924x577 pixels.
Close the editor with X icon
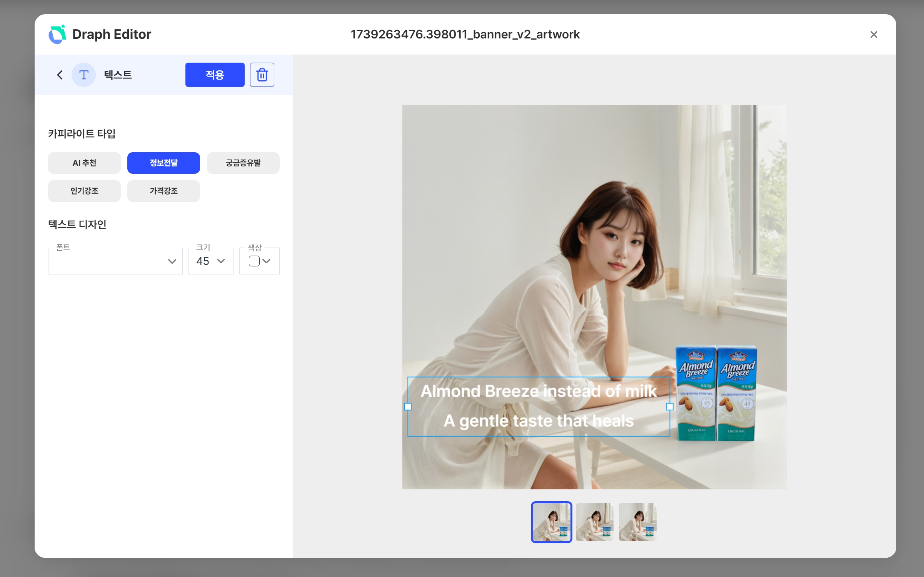pyautogui.click(x=874, y=35)
